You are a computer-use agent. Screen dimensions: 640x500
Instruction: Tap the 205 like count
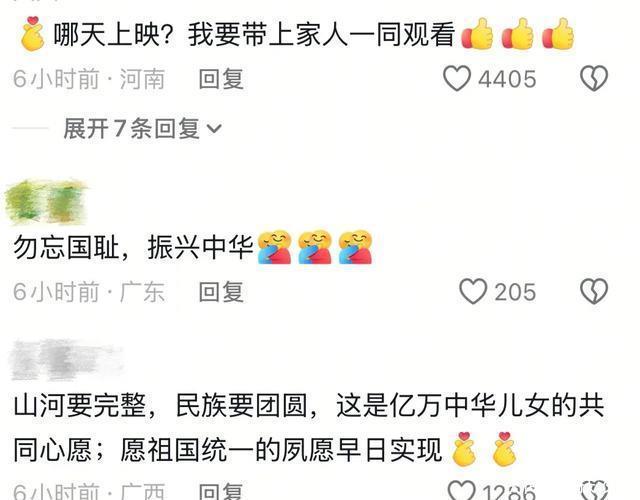(x=515, y=292)
